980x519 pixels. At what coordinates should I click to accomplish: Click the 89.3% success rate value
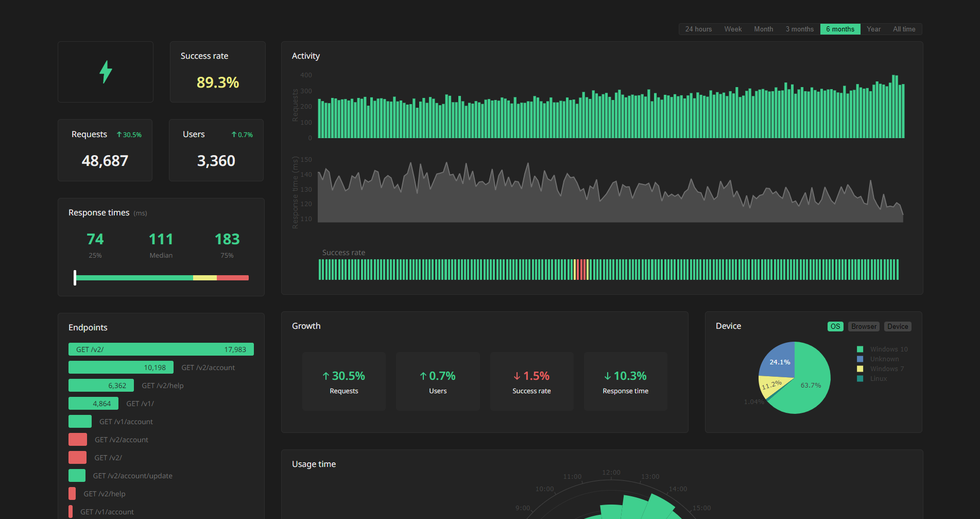(x=218, y=82)
